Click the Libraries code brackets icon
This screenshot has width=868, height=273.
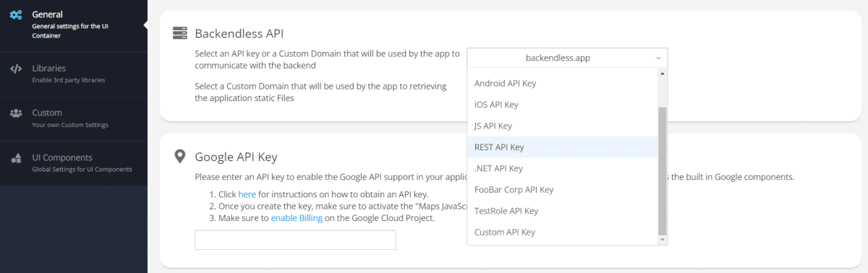(15, 69)
